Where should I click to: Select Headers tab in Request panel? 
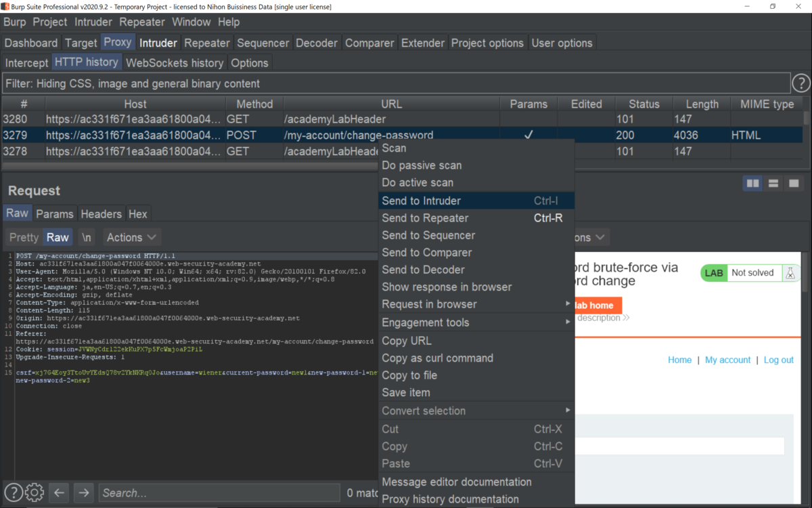coord(101,213)
